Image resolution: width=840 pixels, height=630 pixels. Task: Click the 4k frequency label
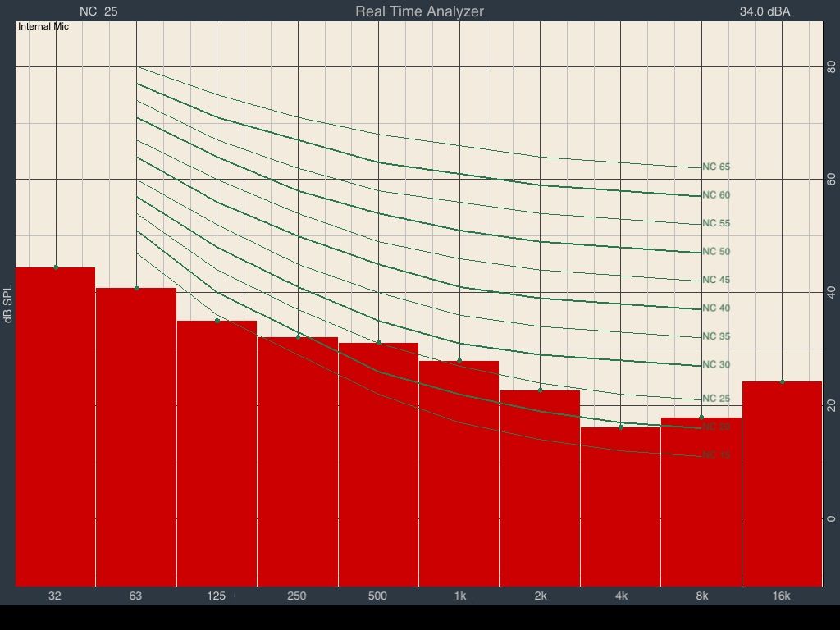coord(621,596)
